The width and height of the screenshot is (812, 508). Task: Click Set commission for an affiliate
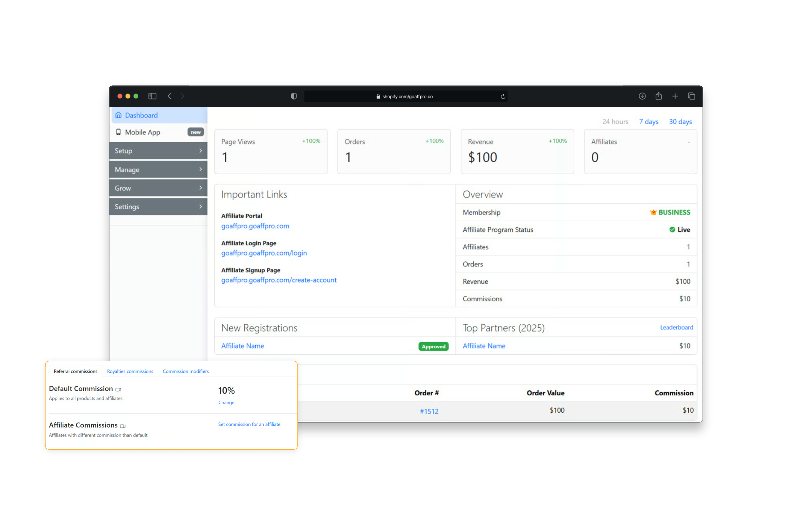click(249, 424)
